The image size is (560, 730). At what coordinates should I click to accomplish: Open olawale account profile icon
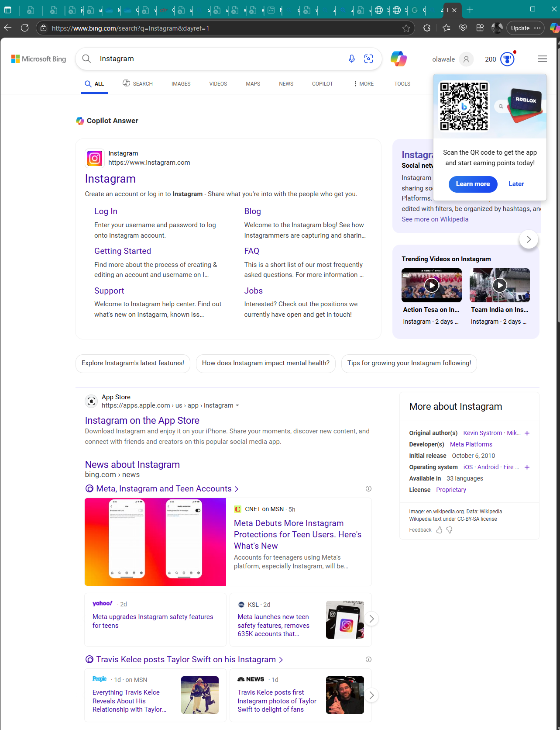coord(466,59)
